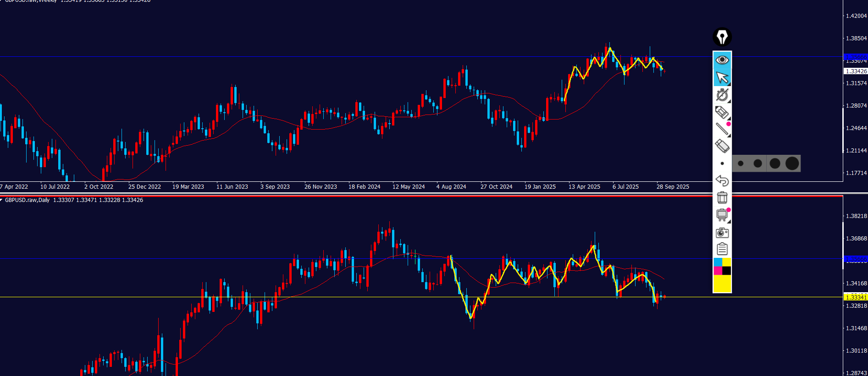This screenshot has width=868, height=376.
Task: Select the arrow cursor tool
Action: pos(722,77)
